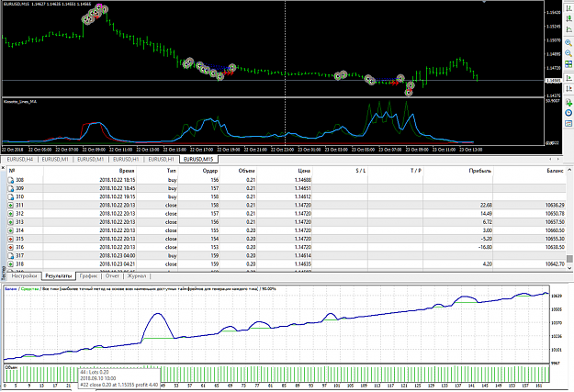
Task: Click the buy order icon for row 308
Action: tap(11, 180)
